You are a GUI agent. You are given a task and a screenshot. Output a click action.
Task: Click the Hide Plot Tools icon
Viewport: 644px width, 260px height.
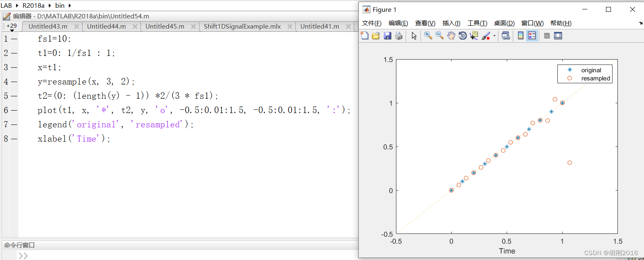[547, 36]
